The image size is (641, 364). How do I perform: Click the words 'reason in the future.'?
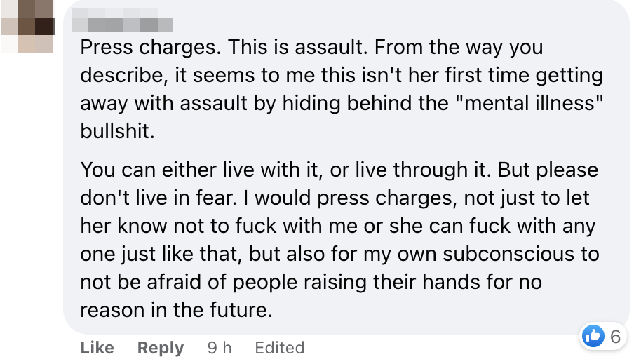(176, 310)
